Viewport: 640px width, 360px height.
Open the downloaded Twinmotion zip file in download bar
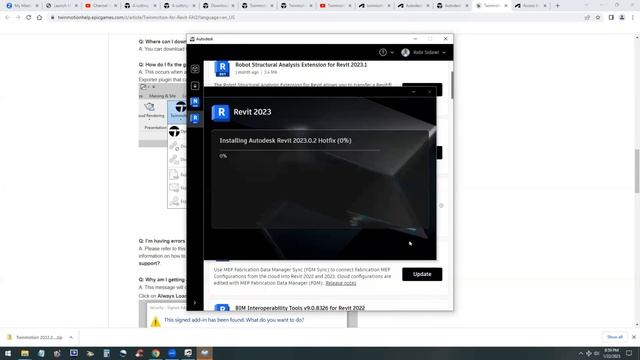tap(35, 338)
